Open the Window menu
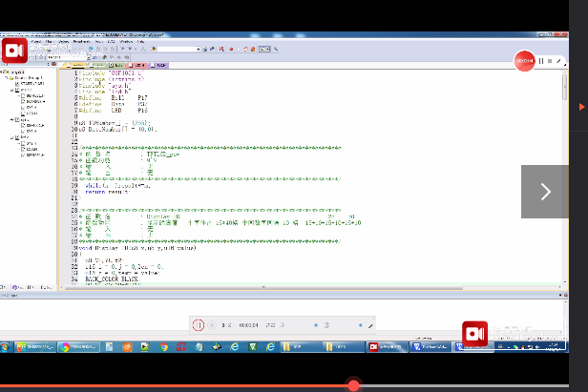 126,42
